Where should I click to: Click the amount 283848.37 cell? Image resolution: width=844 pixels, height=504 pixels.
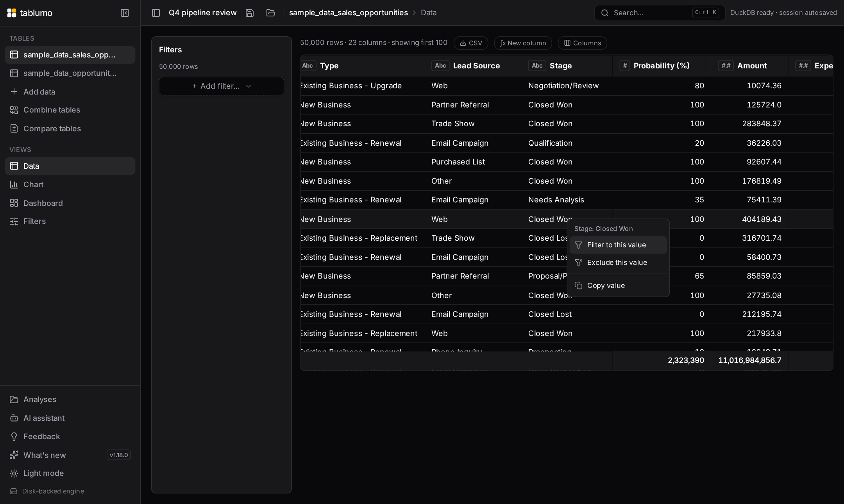click(750, 123)
